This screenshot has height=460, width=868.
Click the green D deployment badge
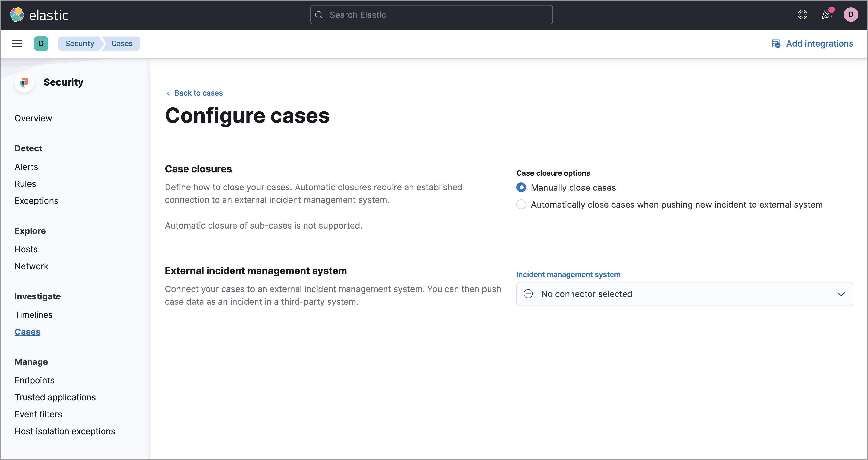[41, 43]
